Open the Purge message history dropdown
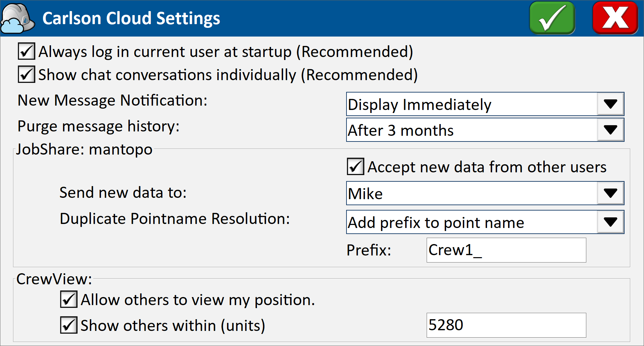Image resolution: width=644 pixels, height=346 pixels. click(x=485, y=130)
